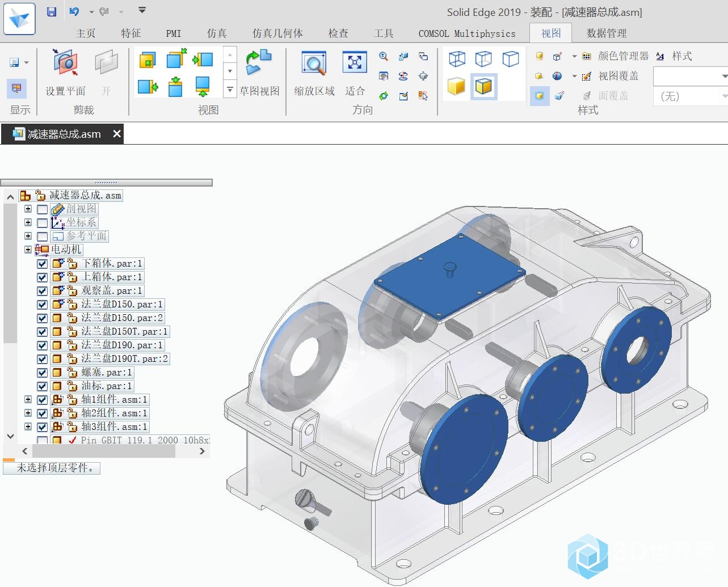Image resolution: width=728 pixels, height=587 pixels.
Task: Uncheck the 观察盖.par:1 visibility checkbox
Action: tap(42, 291)
